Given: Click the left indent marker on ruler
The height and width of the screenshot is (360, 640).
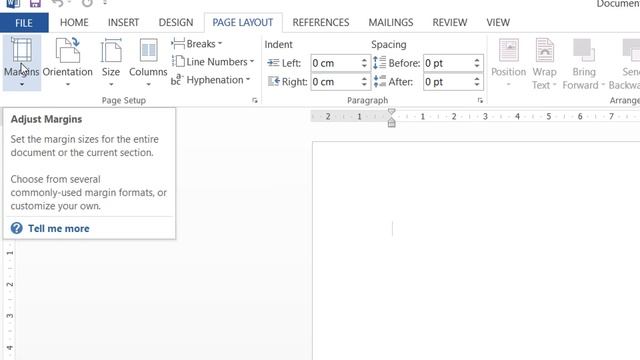Looking at the screenshot, I should (391, 122).
